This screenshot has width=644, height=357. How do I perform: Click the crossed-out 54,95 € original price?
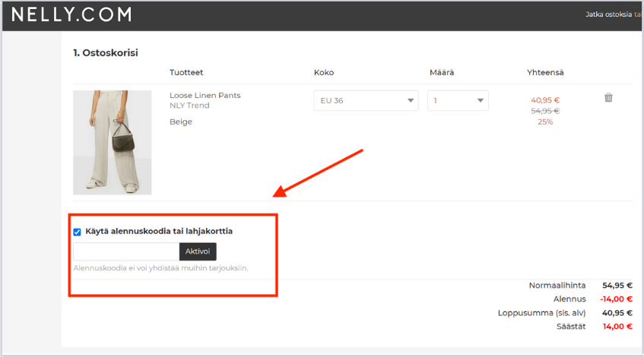pyautogui.click(x=544, y=111)
